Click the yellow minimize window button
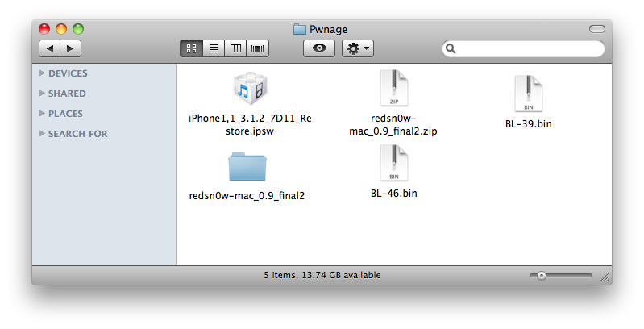This screenshot has width=644, height=329. pos(61,29)
